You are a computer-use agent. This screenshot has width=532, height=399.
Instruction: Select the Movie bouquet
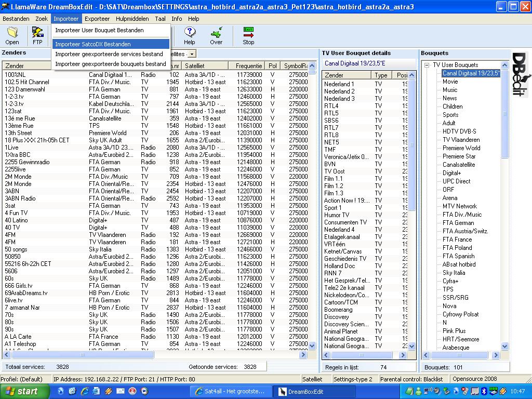450,82
